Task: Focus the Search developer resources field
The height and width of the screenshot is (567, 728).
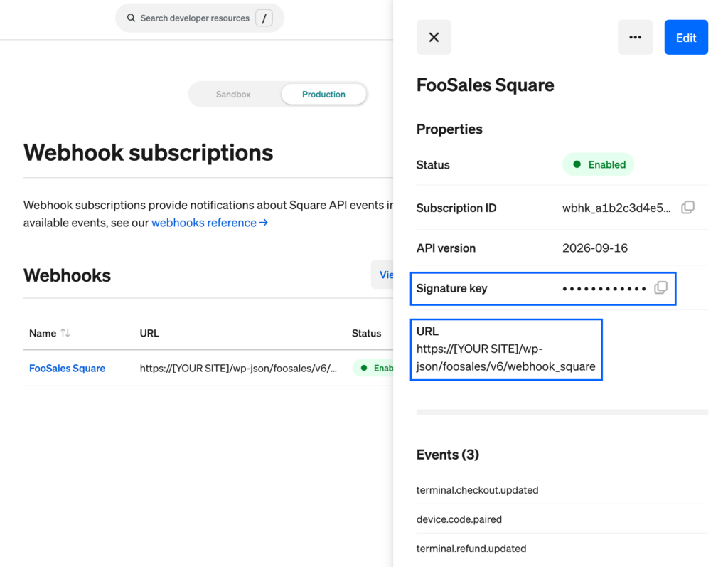Action: [x=200, y=18]
